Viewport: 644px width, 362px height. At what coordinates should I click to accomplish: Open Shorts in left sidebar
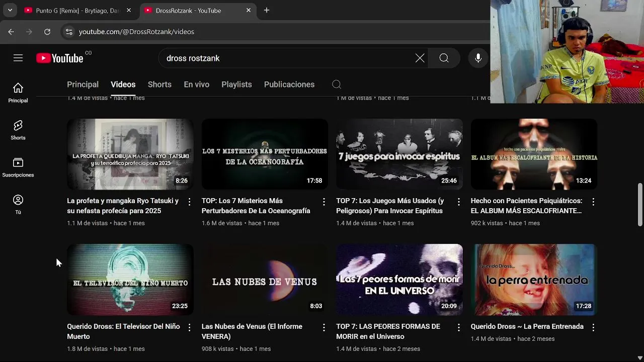pyautogui.click(x=18, y=130)
